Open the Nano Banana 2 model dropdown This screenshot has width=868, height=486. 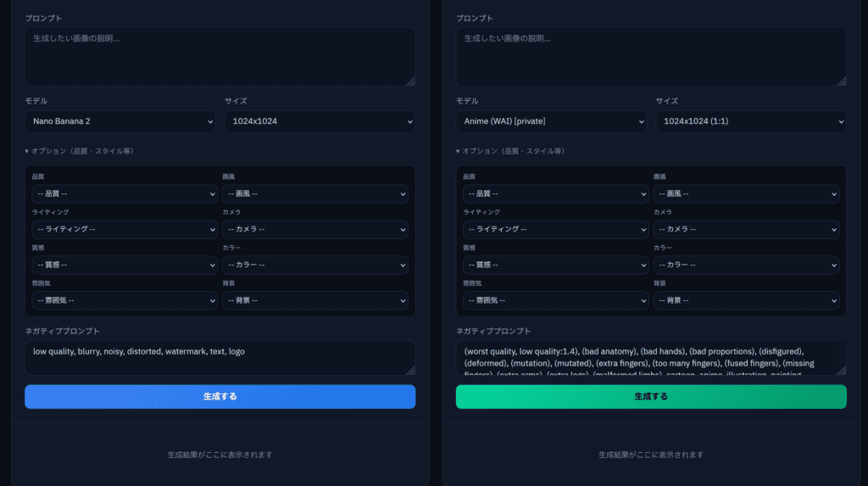pos(120,121)
